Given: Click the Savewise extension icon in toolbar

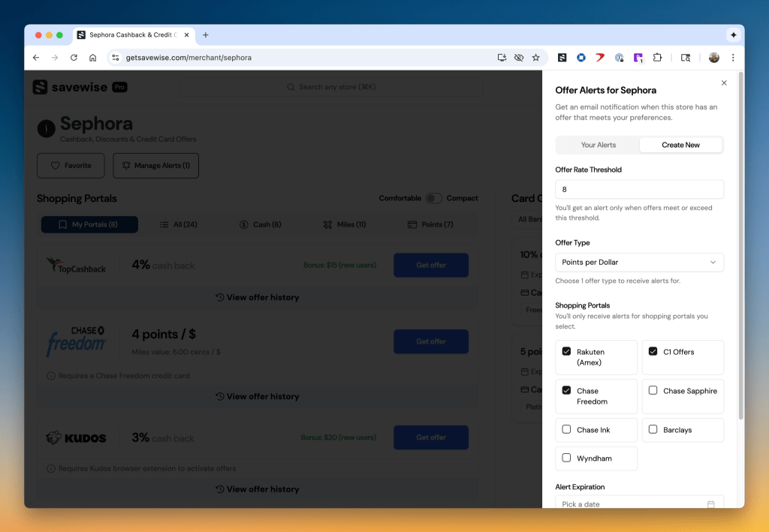Looking at the screenshot, I should coord(562,58).
